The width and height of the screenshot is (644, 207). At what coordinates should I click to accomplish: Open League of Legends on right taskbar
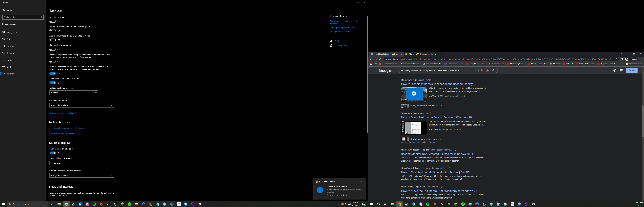484,204
